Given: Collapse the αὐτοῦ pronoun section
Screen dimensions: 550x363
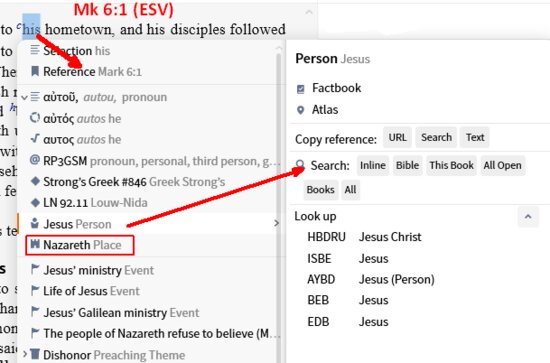Looking at the screenshot, I should click(24, 97).
